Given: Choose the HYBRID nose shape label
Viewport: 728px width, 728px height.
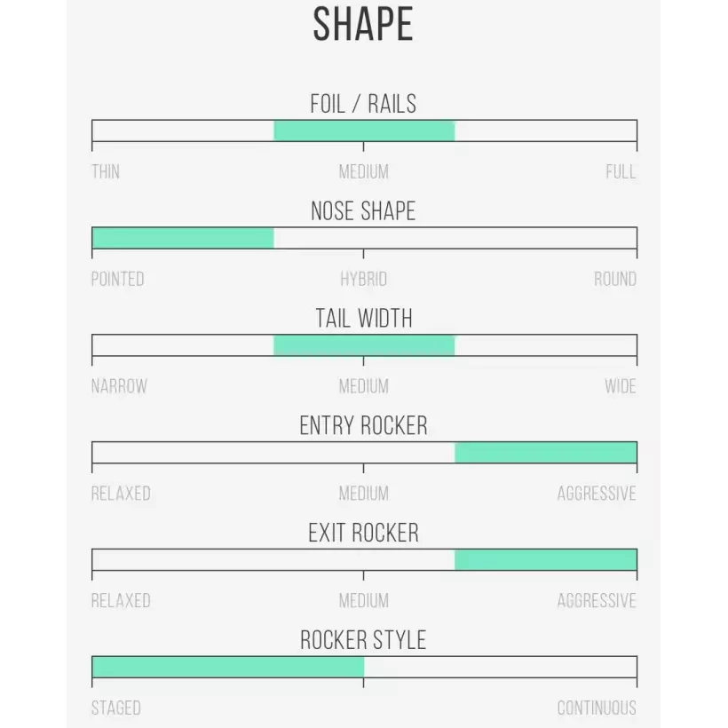Looking at the screenshot, I should tap(363, 279).
